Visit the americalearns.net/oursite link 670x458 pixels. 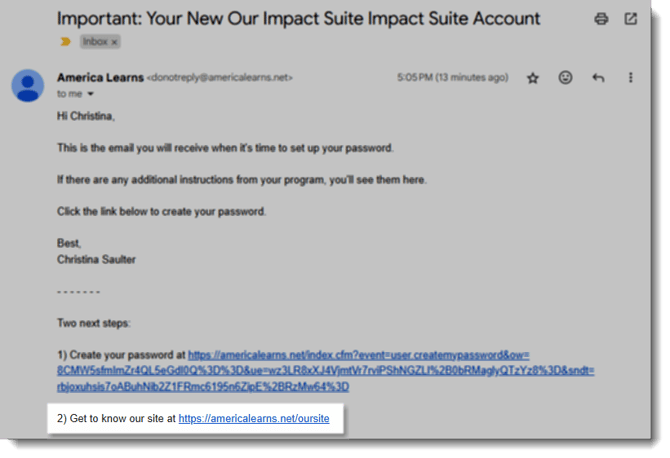point(254,419)
